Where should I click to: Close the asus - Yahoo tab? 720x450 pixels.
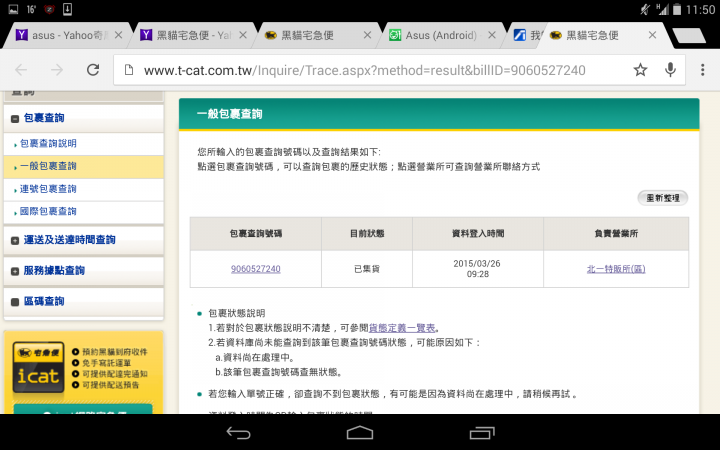(x=118, y=35)
